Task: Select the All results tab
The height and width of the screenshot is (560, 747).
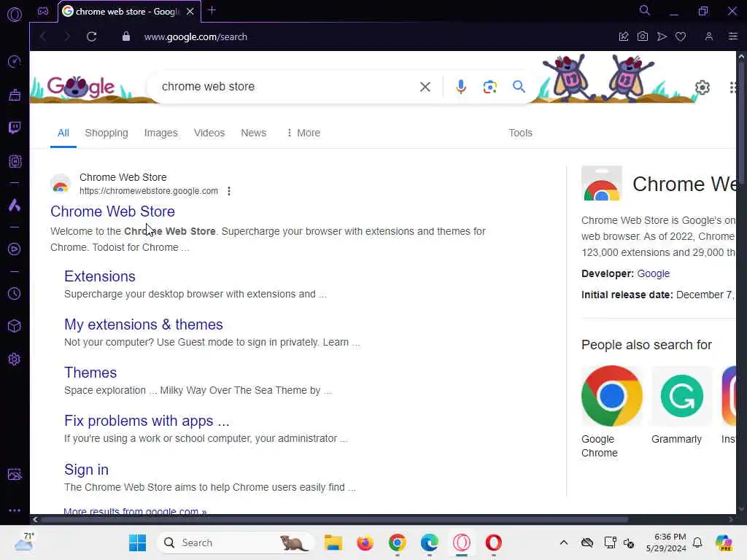Action: tap(63, 133)
